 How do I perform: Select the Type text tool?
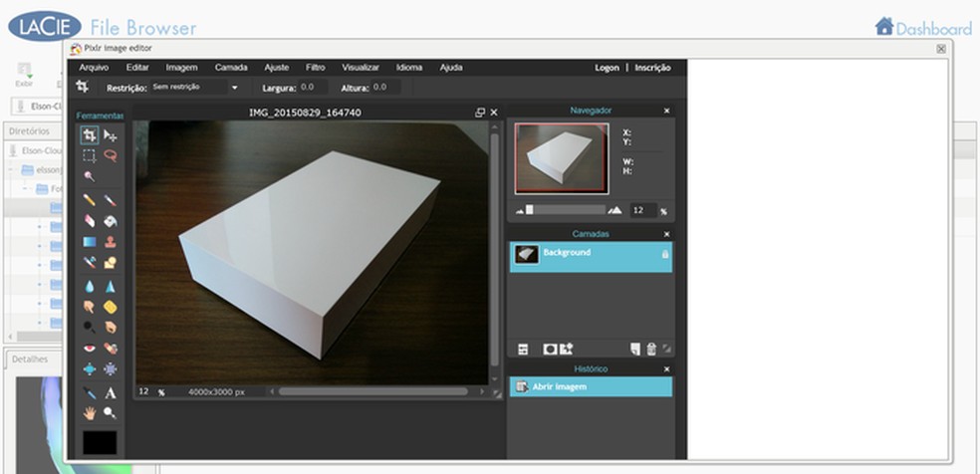[x=111, y=393]
